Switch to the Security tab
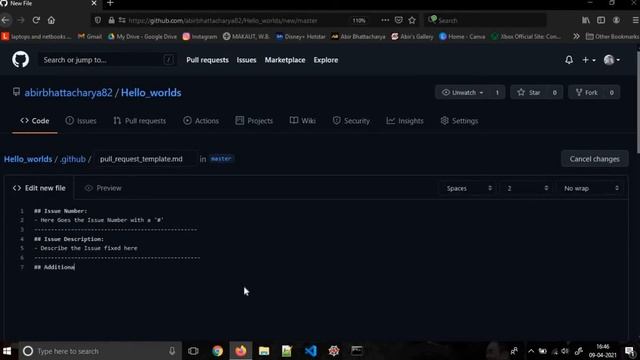This screenshot has height=360, width=640. [x=351, y=121]
